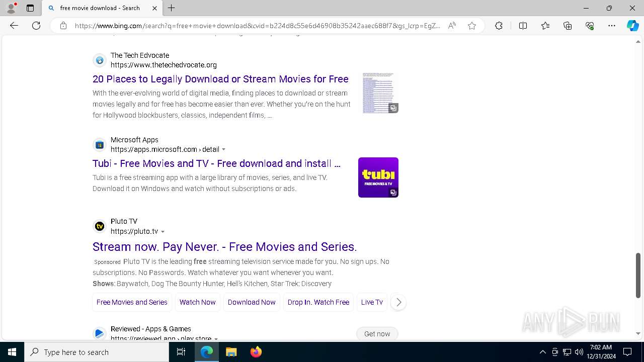Open Settings and more ellipsis menu
The image size is (644, 362).
[612, 26]
